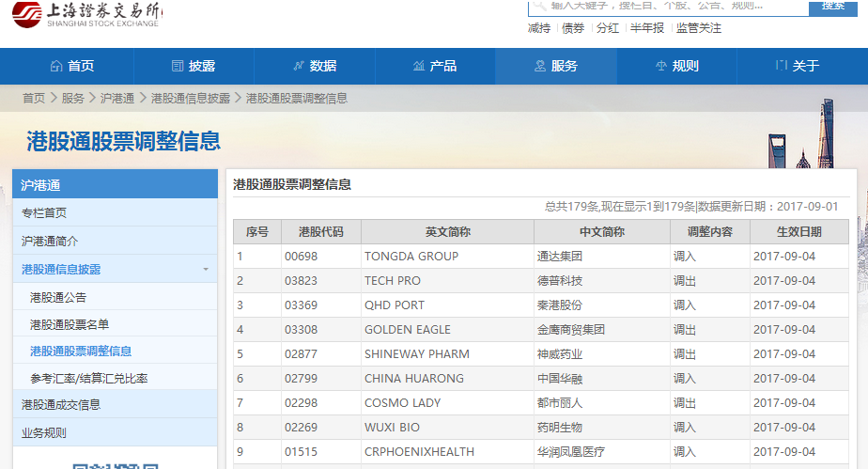Collapse the 港股通信息披露 sidebar arrow
The width and height of the screenshot is (868, 469).
[206, 269]
